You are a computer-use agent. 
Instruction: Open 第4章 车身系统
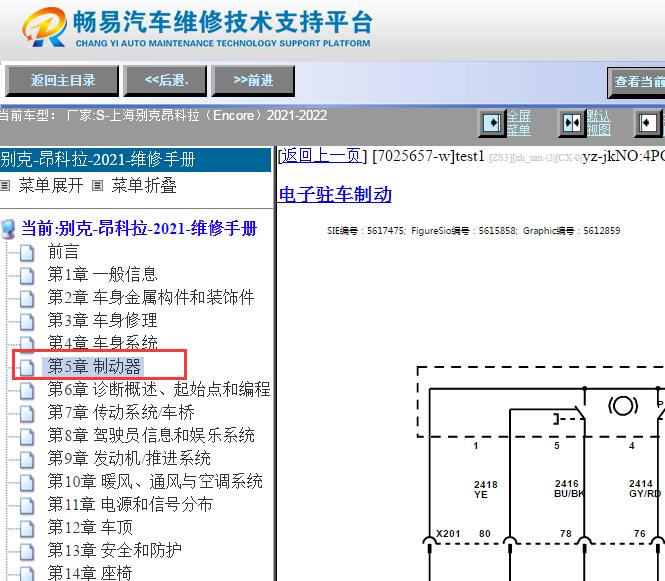click(x=102, y=342)
